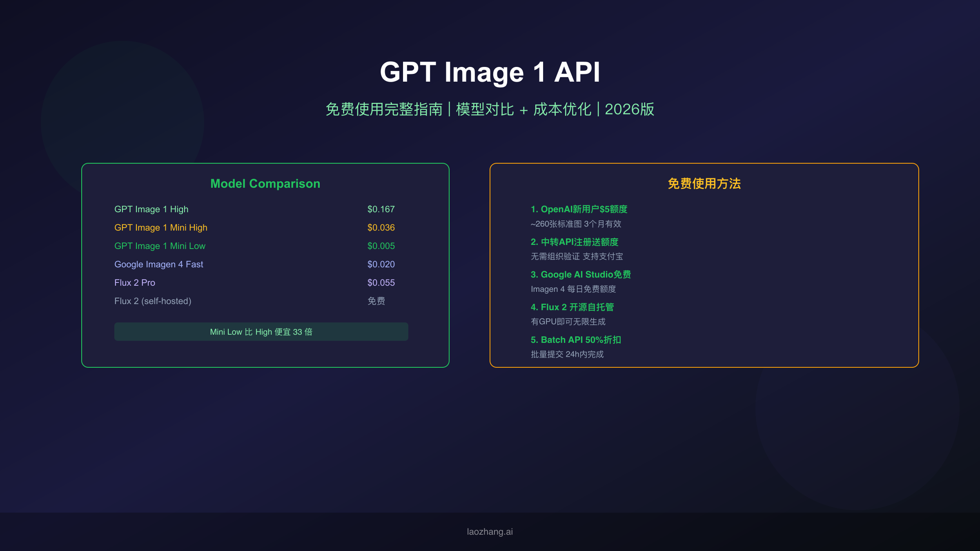
Task: Click the Model Comparison card heading
Action: pyautogui.click(x=265, y=184)
